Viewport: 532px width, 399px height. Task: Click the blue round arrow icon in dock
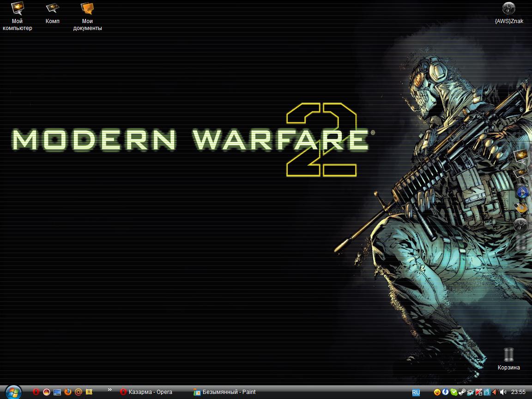(x=522, y=192)
